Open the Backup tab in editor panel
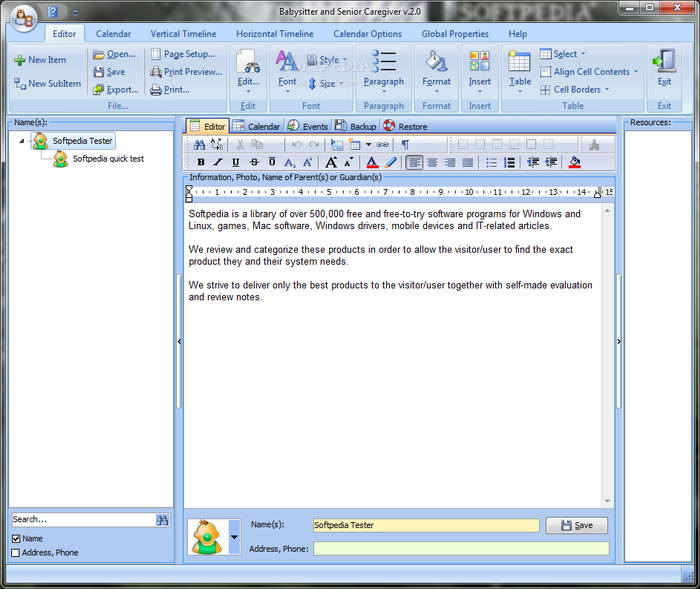This screenshot has width=700, height=589. (356, 126)
